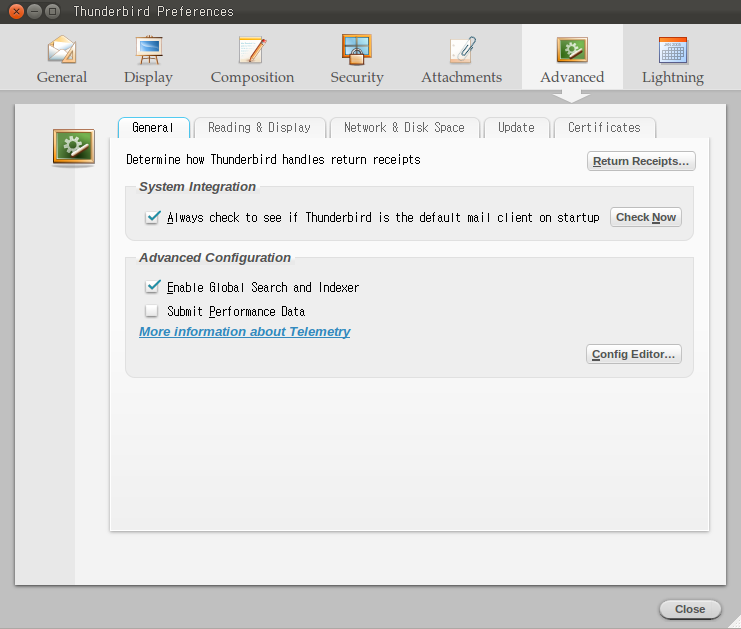Uncheck always check default mail client on startup
Image resolution: width=741 pixels, height=629 pixels.
coord(152,217)
